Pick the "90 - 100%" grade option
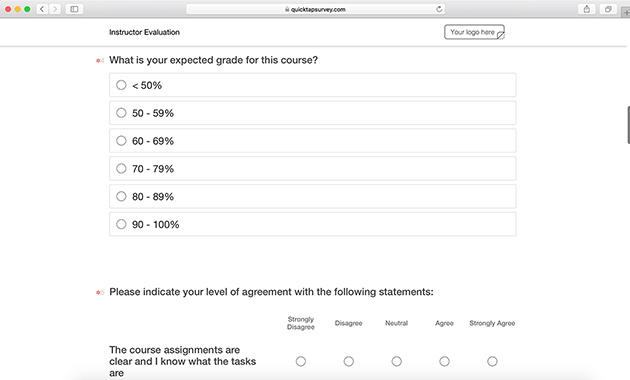This screenshot has height=380, width=630. coord(313,224)
